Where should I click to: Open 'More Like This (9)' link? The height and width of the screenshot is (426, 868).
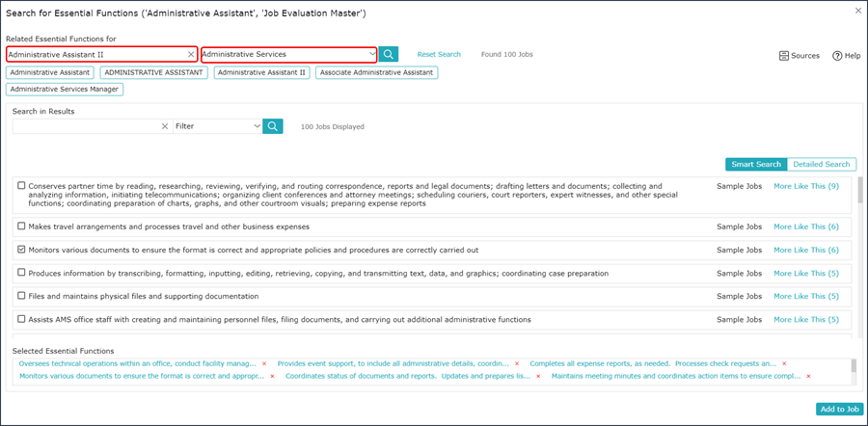click(806, 186)
